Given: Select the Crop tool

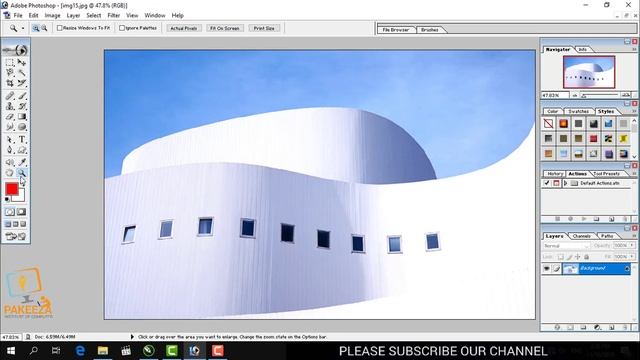Looking at the screenshot, I should point(10,83).
